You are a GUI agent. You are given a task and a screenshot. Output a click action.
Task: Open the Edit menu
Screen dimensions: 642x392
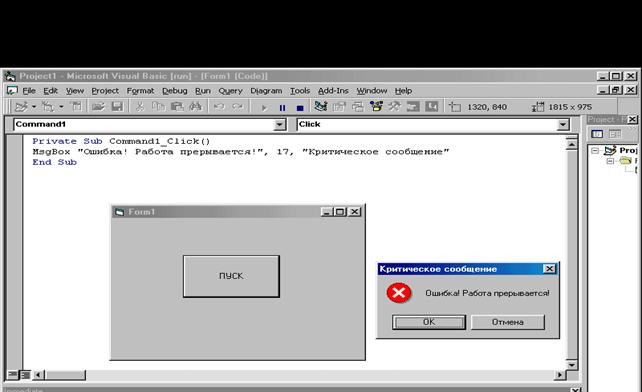pyautogui.click(x=50, y=91)
